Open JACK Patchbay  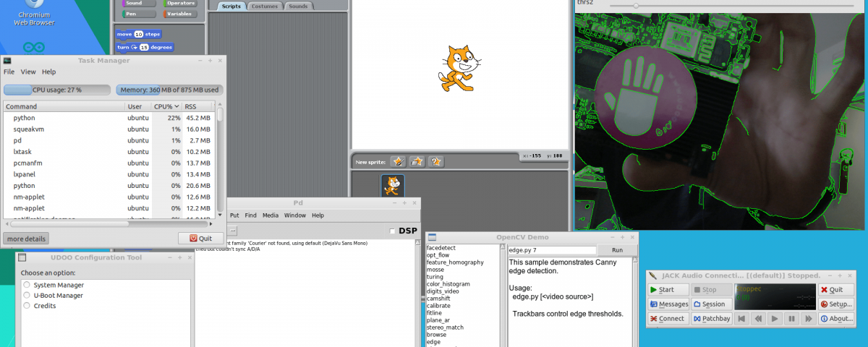tap(711, 319)
